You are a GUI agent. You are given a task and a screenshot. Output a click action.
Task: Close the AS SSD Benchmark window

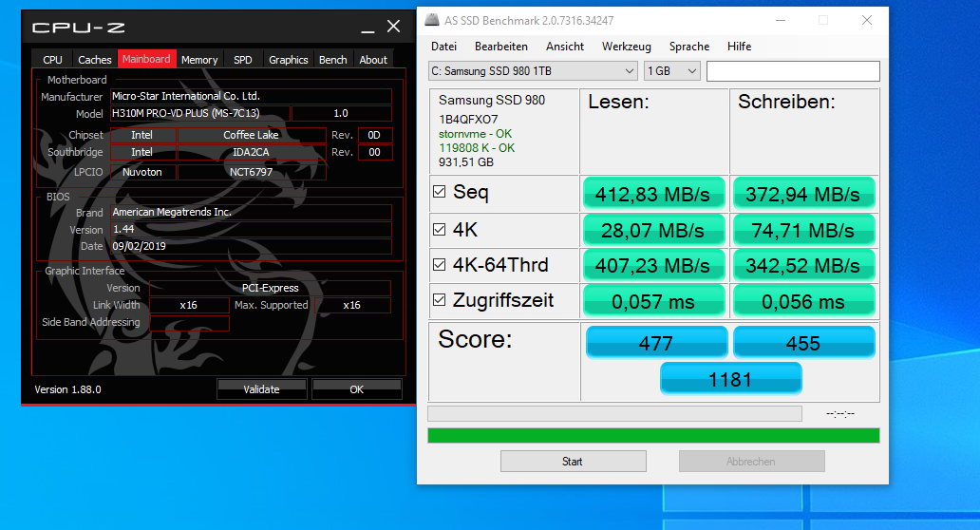coord(866,21)
